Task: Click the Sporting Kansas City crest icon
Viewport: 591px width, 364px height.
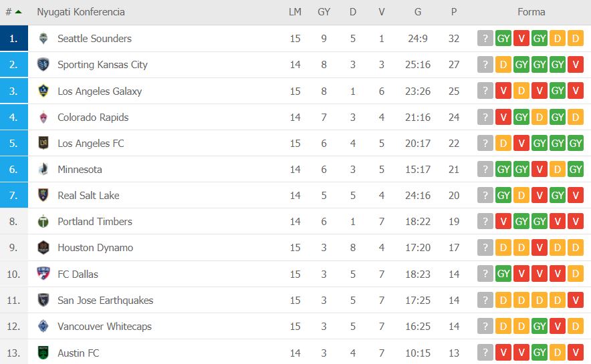Action: click(x=43, y=64)
